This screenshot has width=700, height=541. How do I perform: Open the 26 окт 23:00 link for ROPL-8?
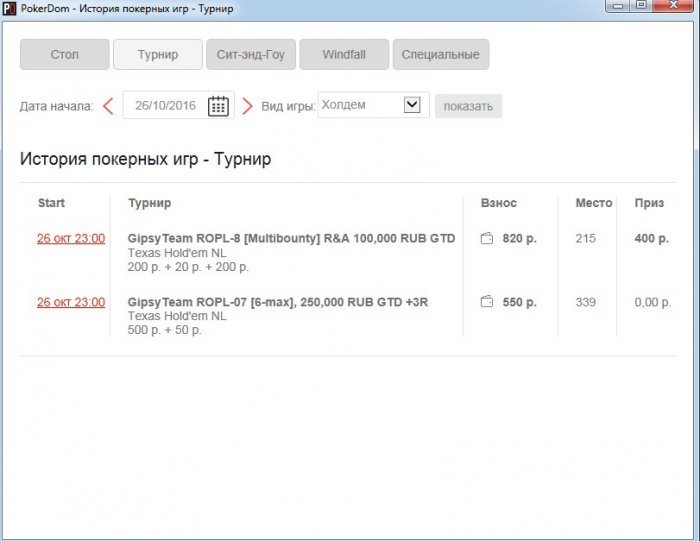71,238
